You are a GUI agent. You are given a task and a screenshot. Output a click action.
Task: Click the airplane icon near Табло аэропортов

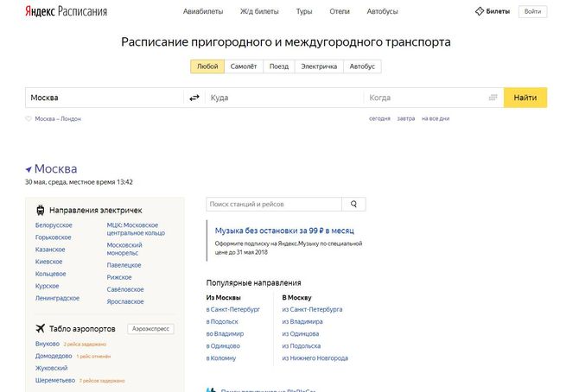click(x=41, y=328)
